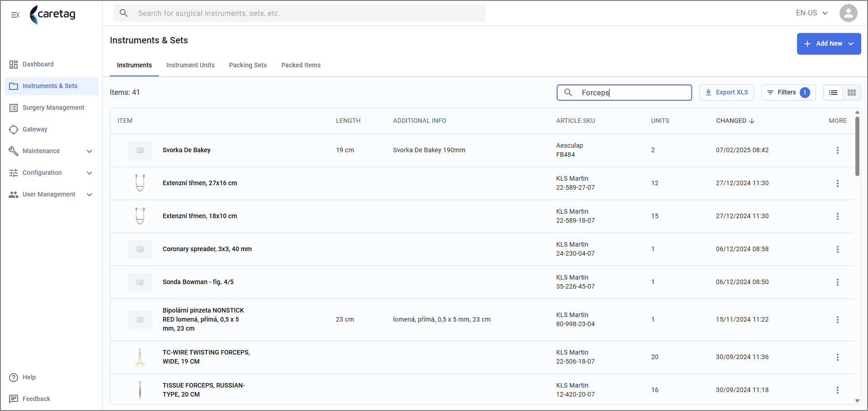Open more options for Bipolární pinzeta row
The image size is (868, 411).
pyautogui.click(x=837, y=320)
